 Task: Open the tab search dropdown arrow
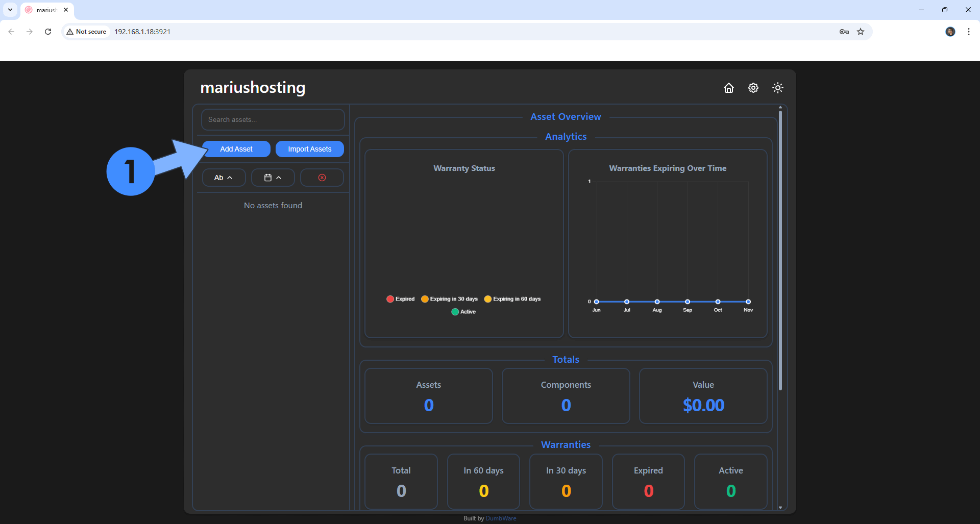10,10
